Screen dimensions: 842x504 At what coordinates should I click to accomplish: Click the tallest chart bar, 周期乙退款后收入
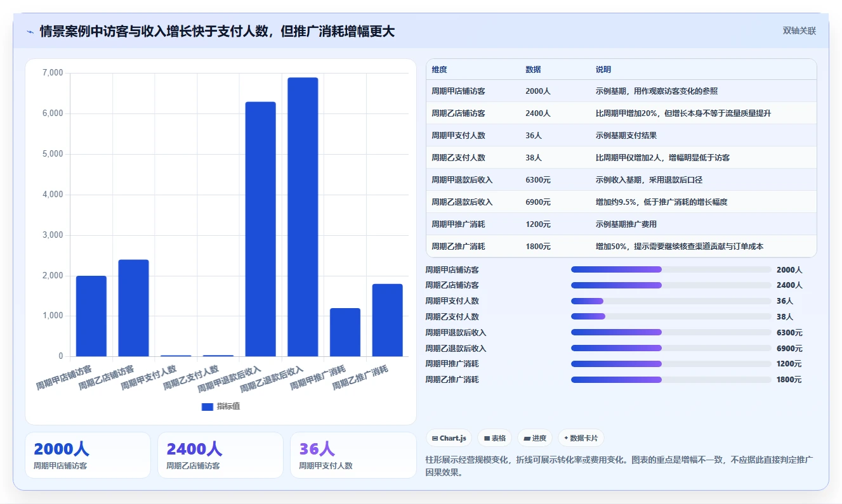(x=303, y=217)
